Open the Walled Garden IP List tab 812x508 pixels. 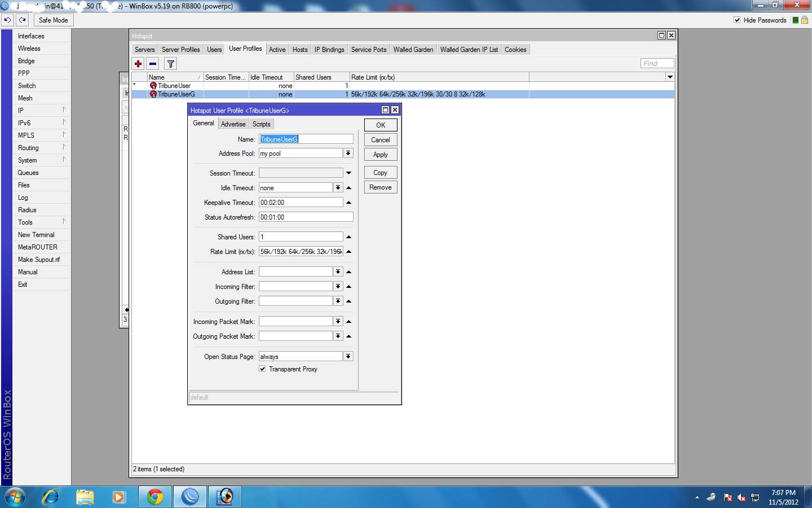pyautogui.click(x=469, y=50)
